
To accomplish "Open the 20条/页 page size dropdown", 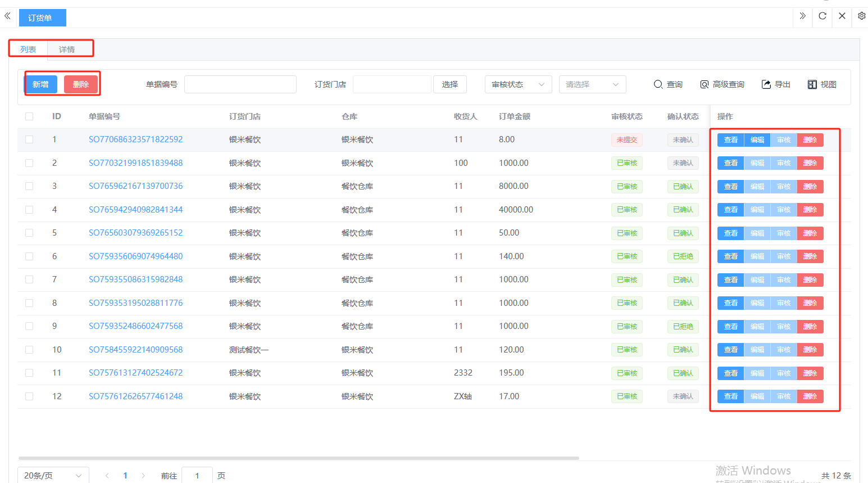I will [53, 476].
